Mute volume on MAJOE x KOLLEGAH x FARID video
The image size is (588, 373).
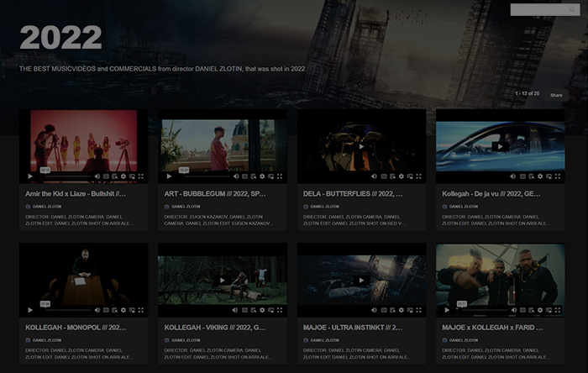514,310
